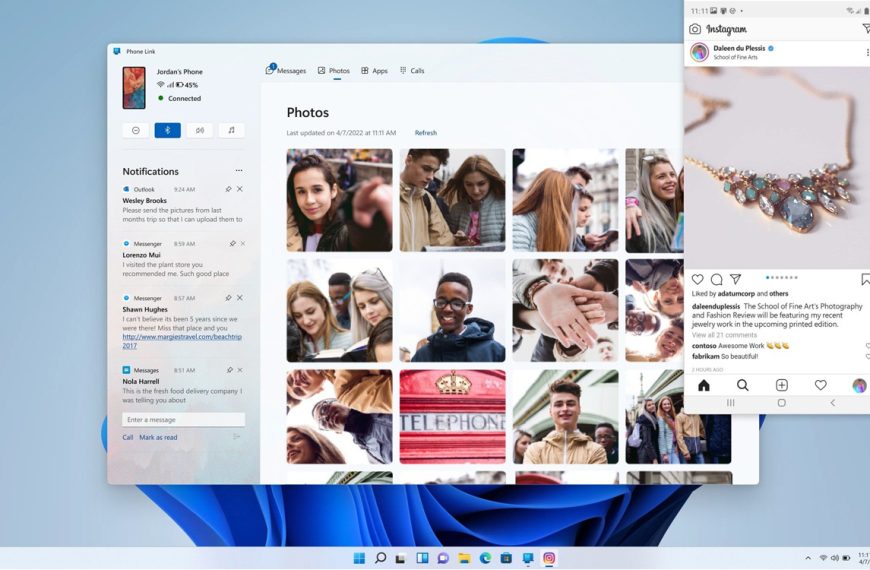Toggle phone volume sound button

[x=200, y=130]
